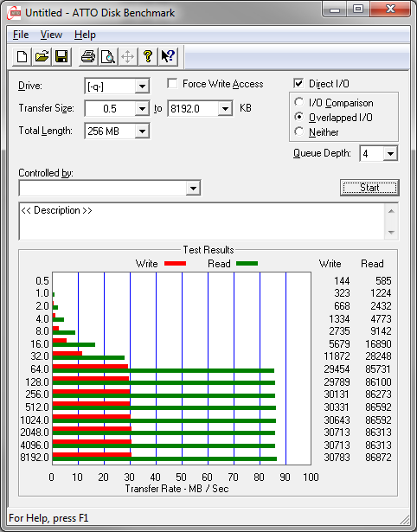The height and width of the screenshot is (532, 417).
Task: Click the New document toolbar icon
Action: pos(22,57)
